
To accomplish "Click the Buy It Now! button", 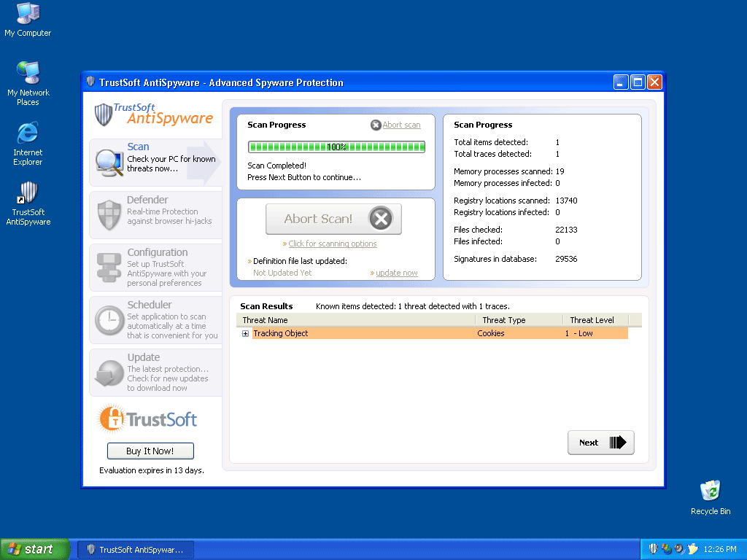I will (150, 451).
